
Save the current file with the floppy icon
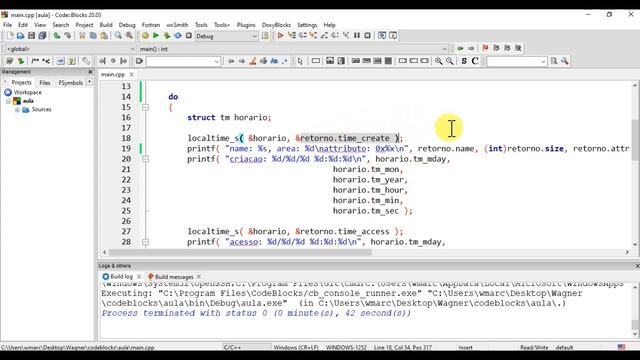31,36
